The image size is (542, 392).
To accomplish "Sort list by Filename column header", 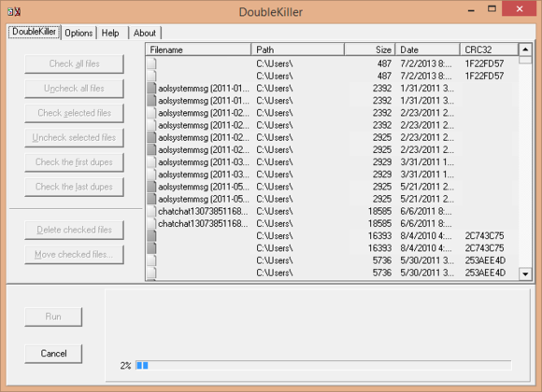I will (x=198, y=49).
